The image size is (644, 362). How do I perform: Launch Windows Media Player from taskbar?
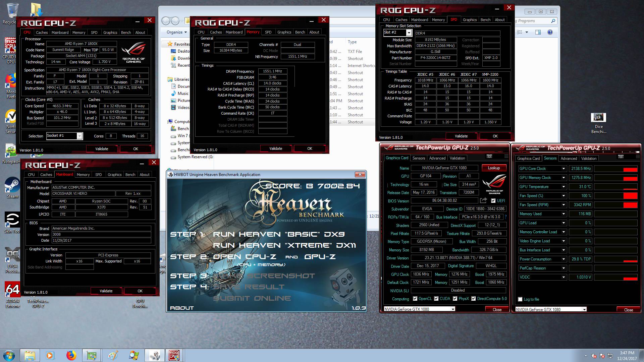pos(50,355)
